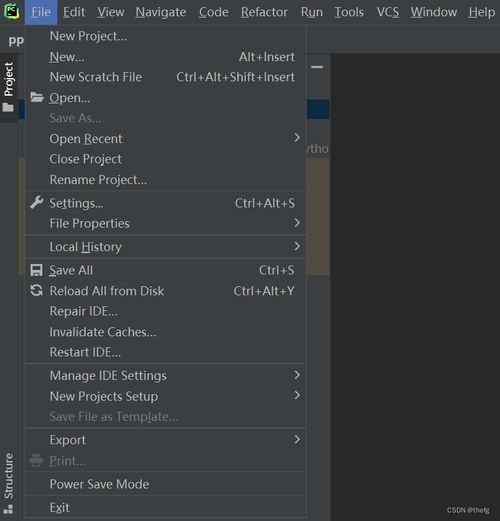Open the Structure tool window sidebar tab
The image size is (500, 521).
9,483
